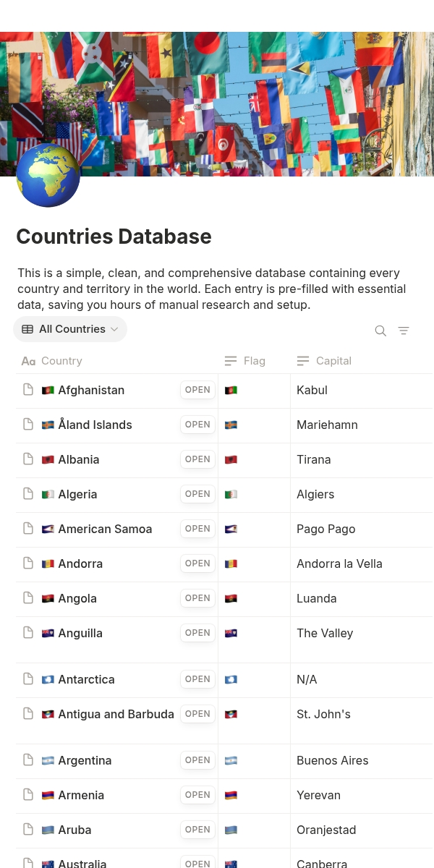Click the Afghanistan page document icon
The width and height of the screenshot is (434, 868).
[28, 390]
